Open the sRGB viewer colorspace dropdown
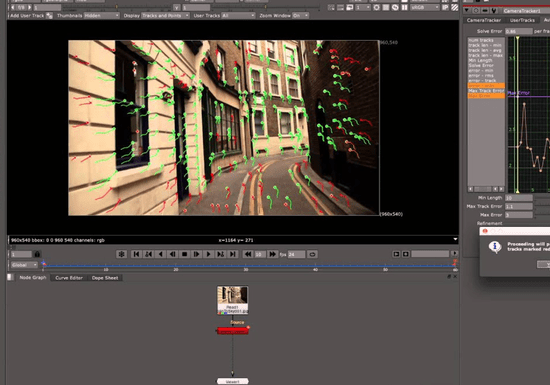 424,7
